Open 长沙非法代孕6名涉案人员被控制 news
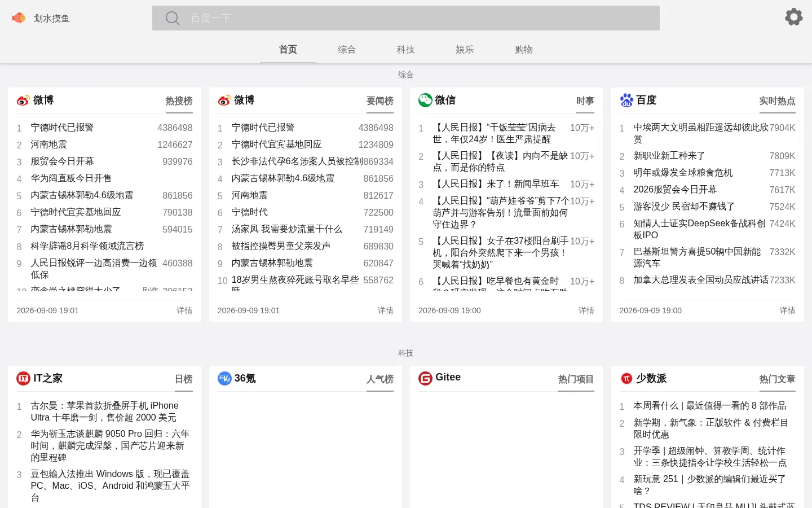The image size is (812, 508). tap(297, 161)
